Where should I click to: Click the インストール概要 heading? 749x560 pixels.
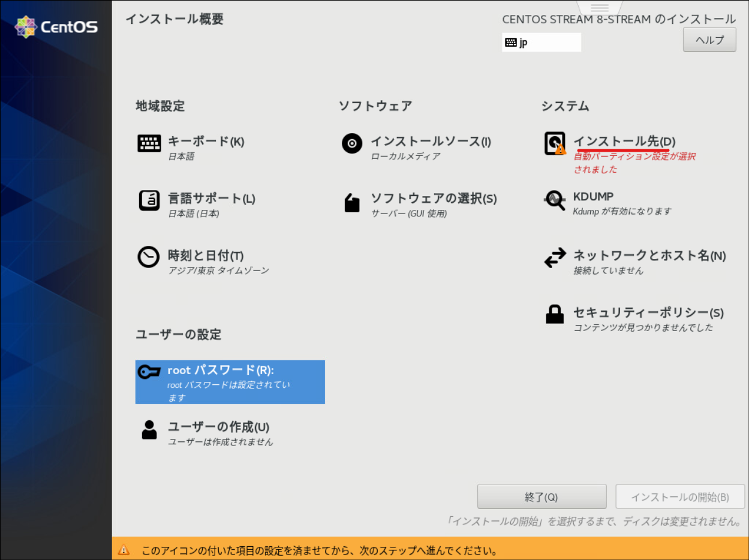click(x=175, y=19)
